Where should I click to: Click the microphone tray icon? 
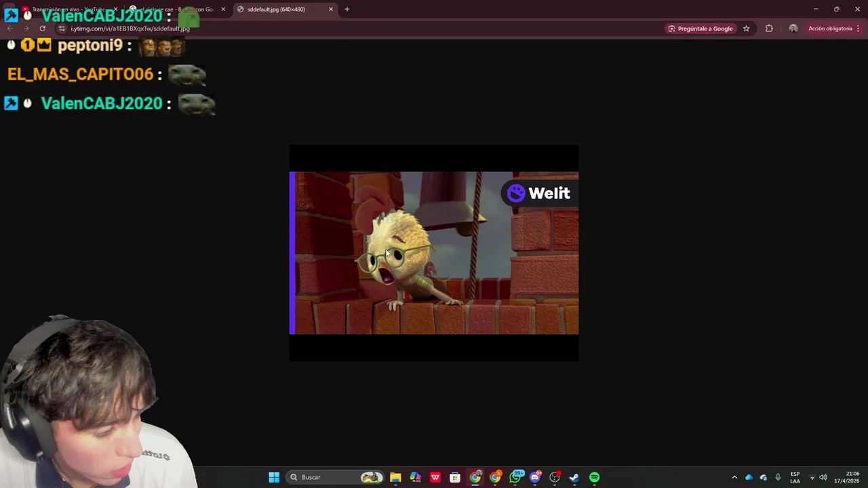778,477
